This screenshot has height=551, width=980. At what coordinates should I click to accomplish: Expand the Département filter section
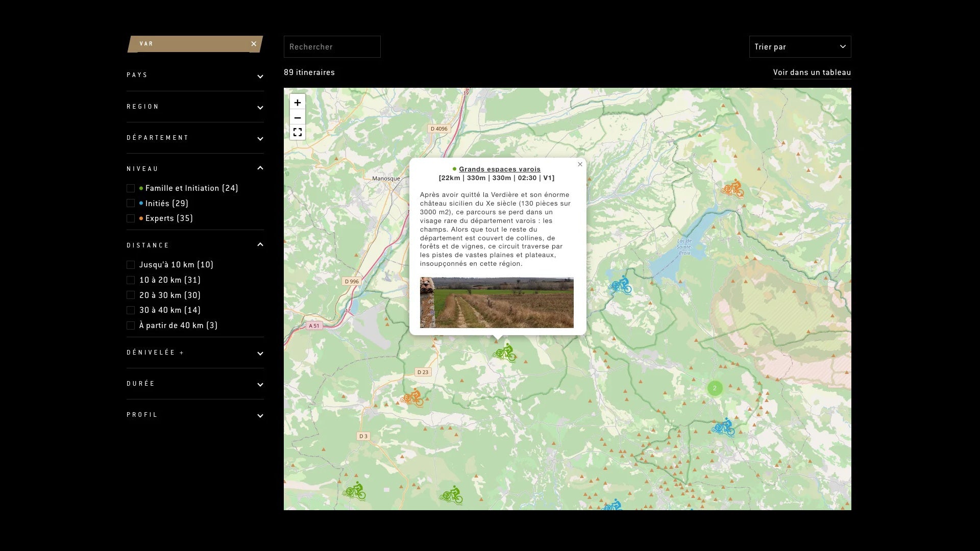click(195, 138)
